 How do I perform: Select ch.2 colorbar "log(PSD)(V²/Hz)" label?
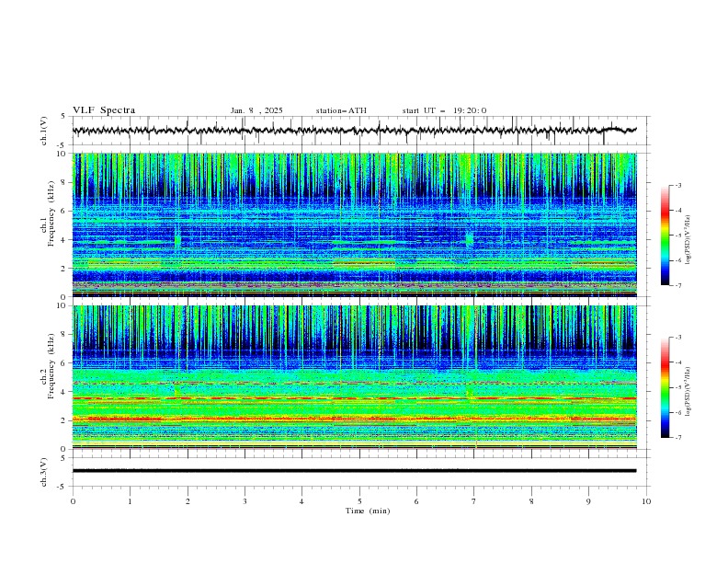688,392
